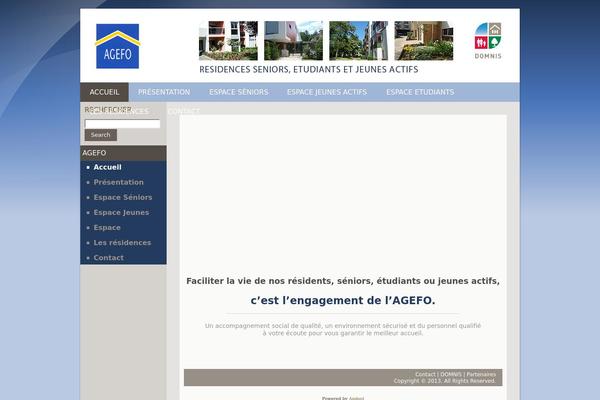Click the Powered by link under the footer
Screen dimensions: 600x400
[356, 398]
